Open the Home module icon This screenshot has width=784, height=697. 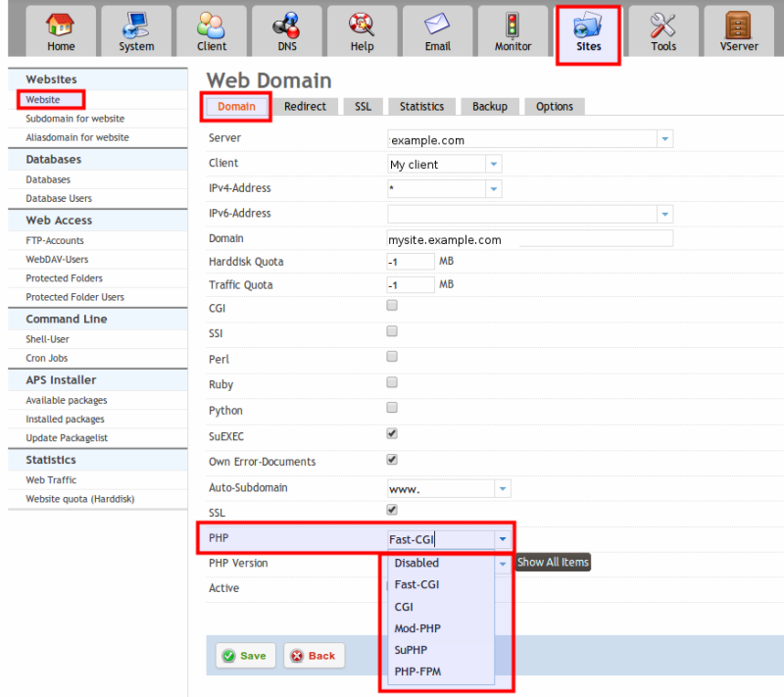61,25
